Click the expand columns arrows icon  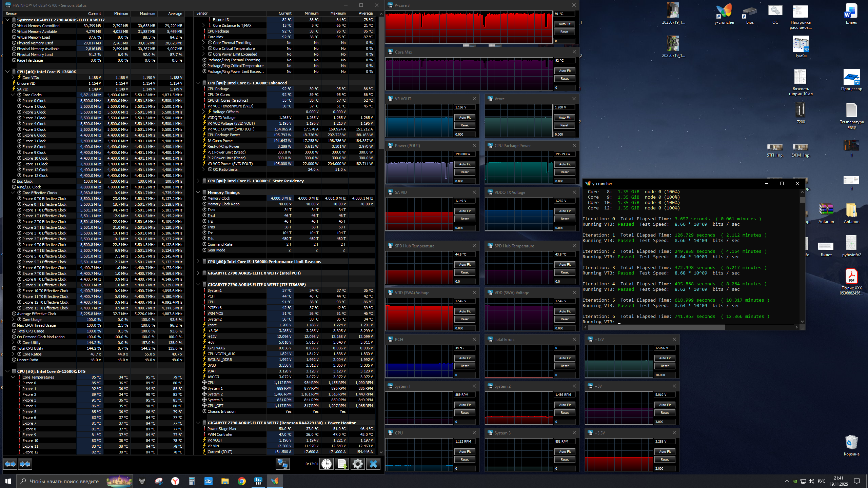pos(10,464)
